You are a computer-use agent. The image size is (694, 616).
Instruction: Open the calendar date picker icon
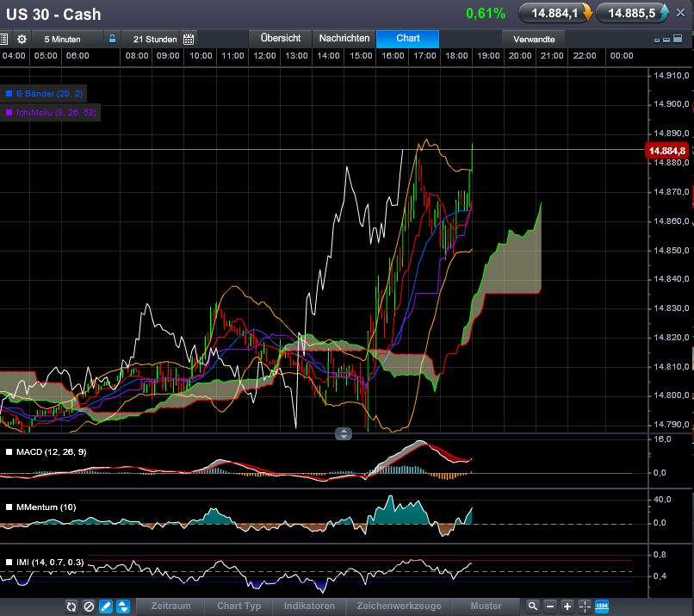click(x=189, y=39)
